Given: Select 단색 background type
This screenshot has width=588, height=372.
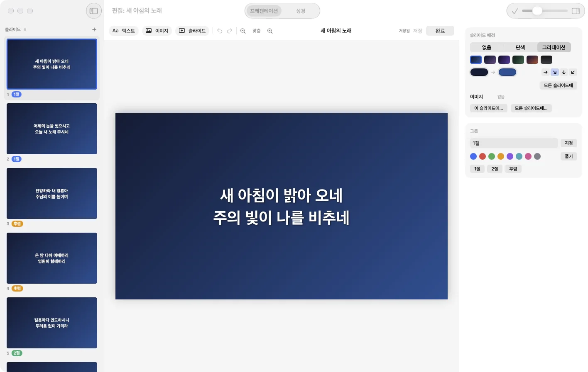Looking at the screenshot, I should click(x=520, y=47).
